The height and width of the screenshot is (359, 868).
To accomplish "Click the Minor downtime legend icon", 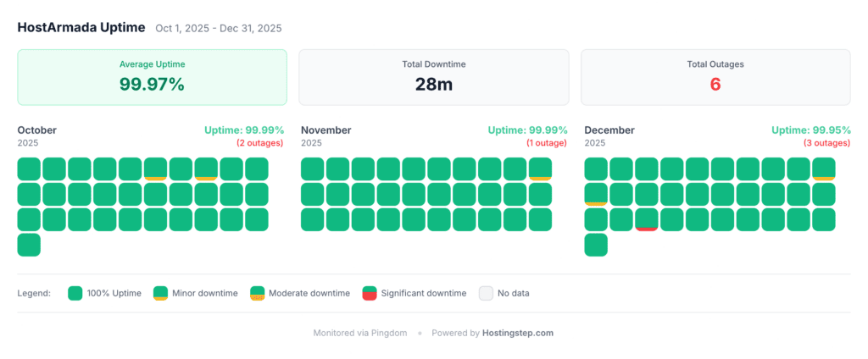I will click(160, 294).
